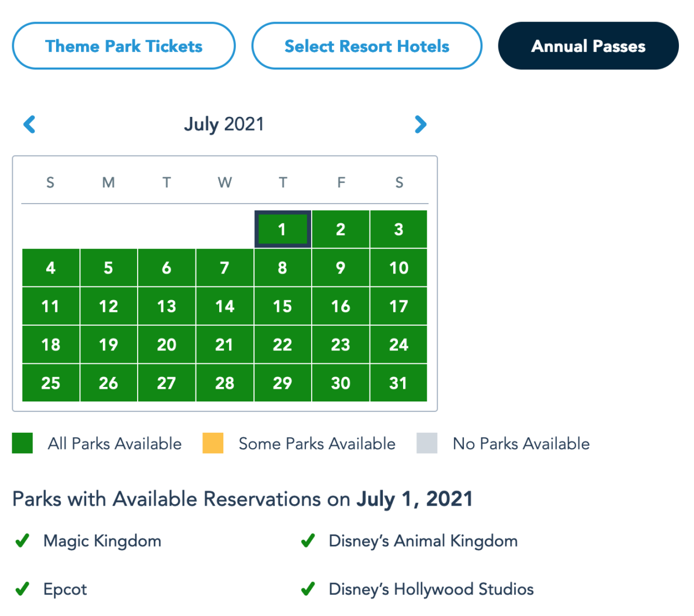Choose Saturday July 10
This screenshot has height=616, width=694.
398,268
